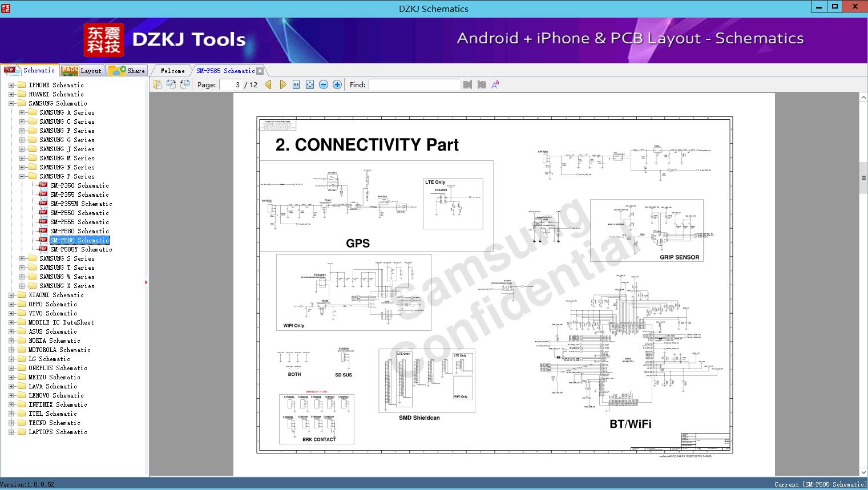Expand the SAMSUNG A Series folder
868x490 pixels.
pyautogui.click(x=22, y=112)
